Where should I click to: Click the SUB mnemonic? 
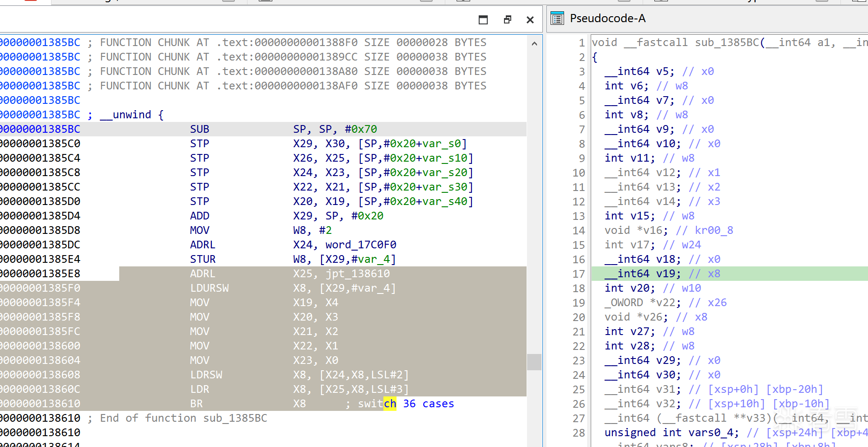coord(200,129)
